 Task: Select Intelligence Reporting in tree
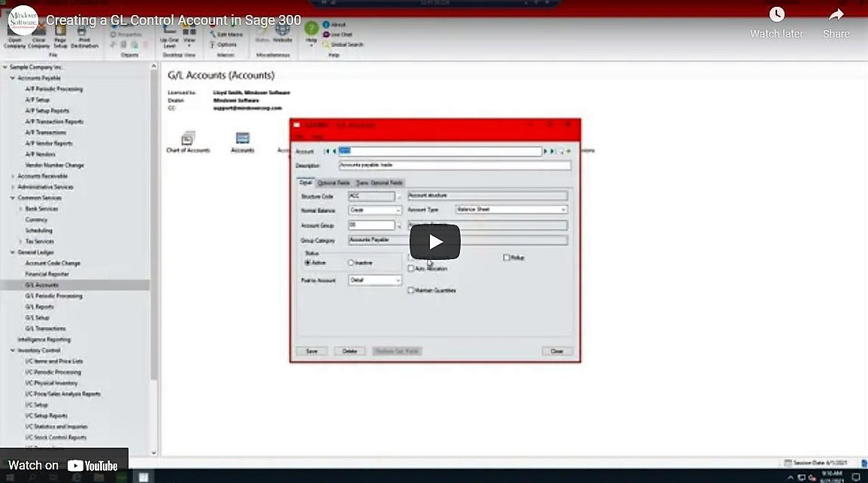tap(44, 339)
